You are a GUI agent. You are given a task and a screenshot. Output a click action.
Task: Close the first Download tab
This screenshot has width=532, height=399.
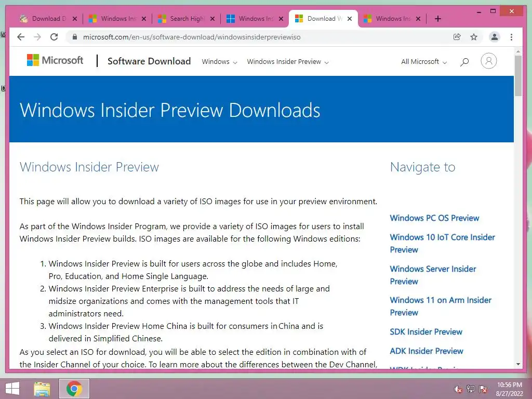[x=75, y=19]
